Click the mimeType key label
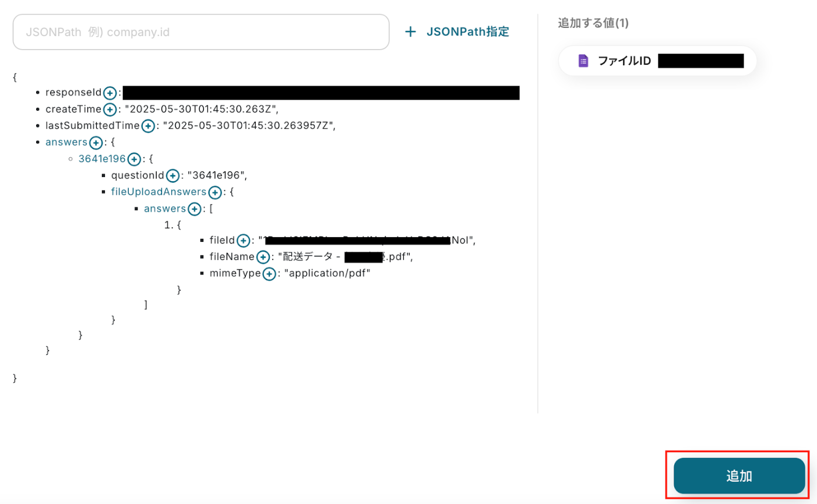 (235, 273)
